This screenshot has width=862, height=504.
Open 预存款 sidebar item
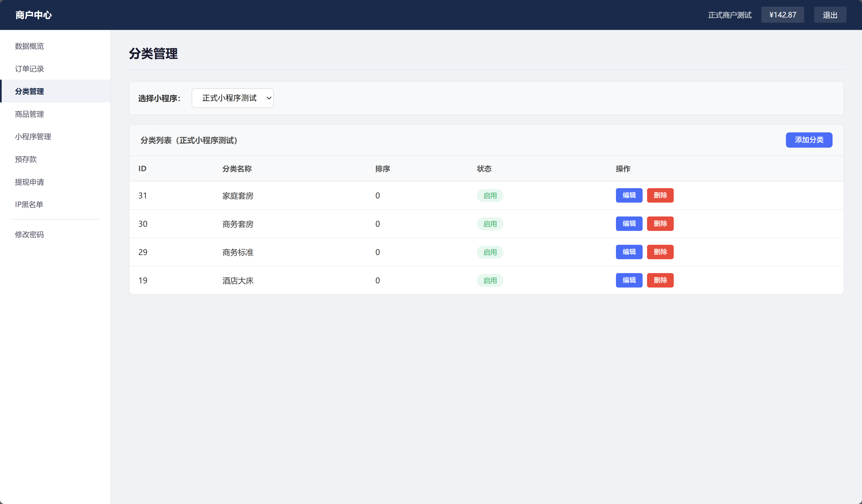pos(56,159)
